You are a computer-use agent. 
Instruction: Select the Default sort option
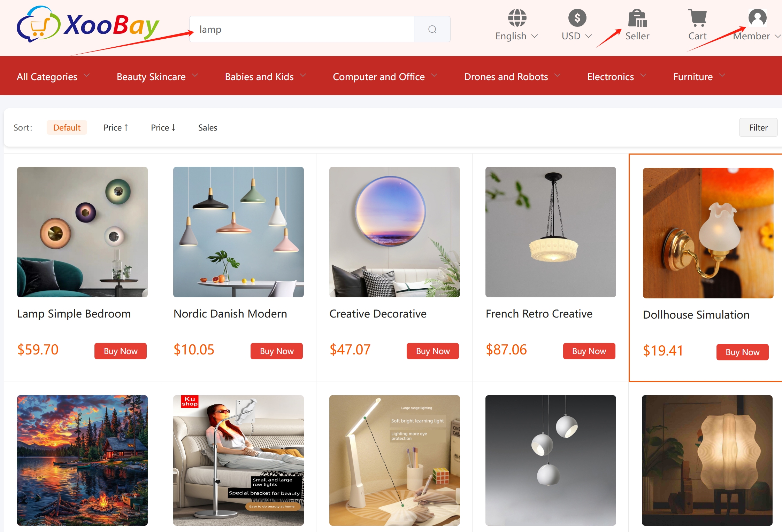(67, 128)
